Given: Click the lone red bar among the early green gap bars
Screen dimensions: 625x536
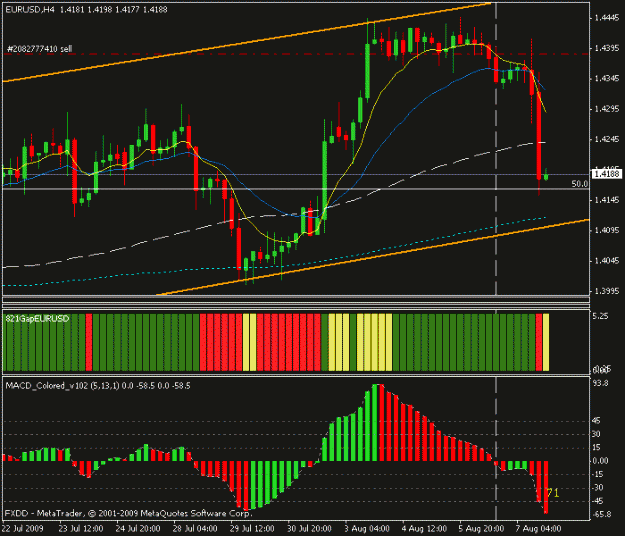Looking at the screenshot, I should (x=89, y=342).
